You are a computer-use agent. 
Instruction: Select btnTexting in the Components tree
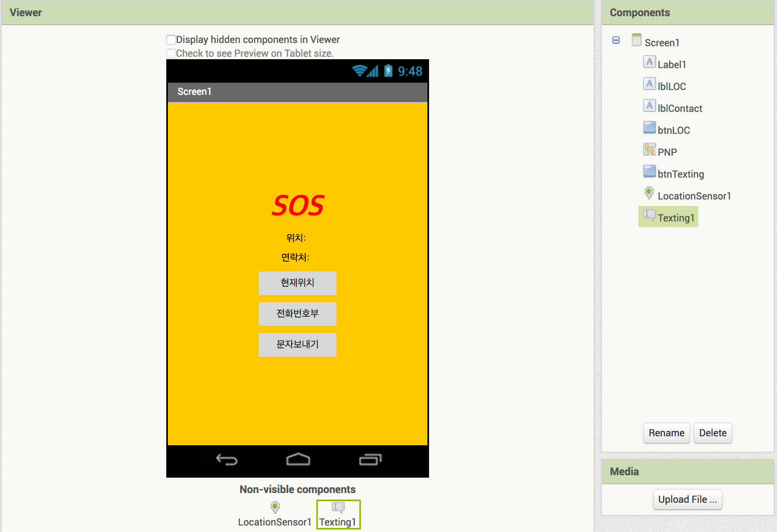coord(680,174)
